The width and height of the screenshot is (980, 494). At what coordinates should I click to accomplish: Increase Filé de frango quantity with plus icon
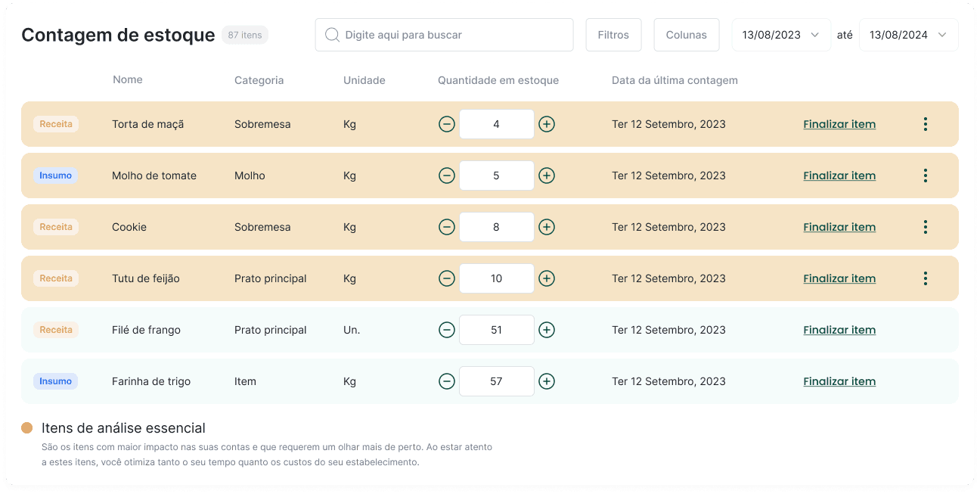click(547, 330)
